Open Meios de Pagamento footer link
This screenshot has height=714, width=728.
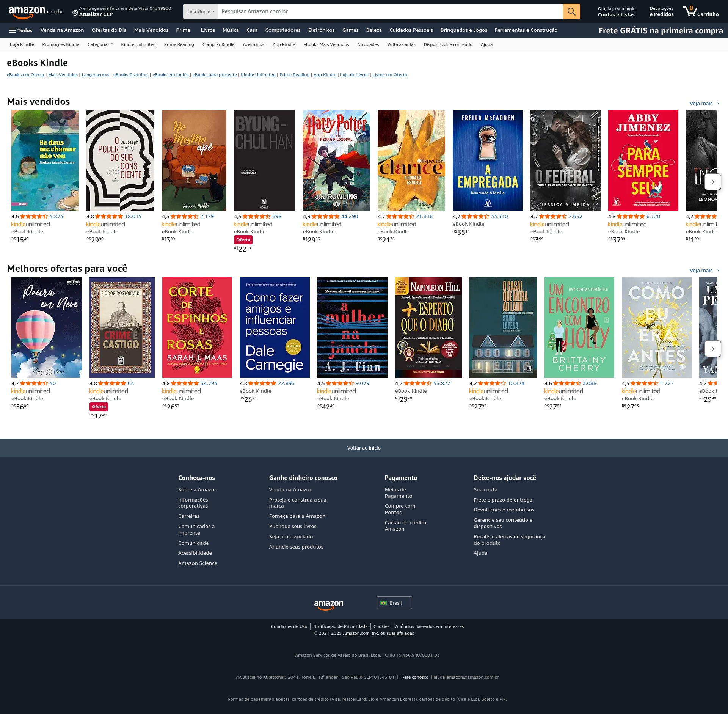(399, 493)
